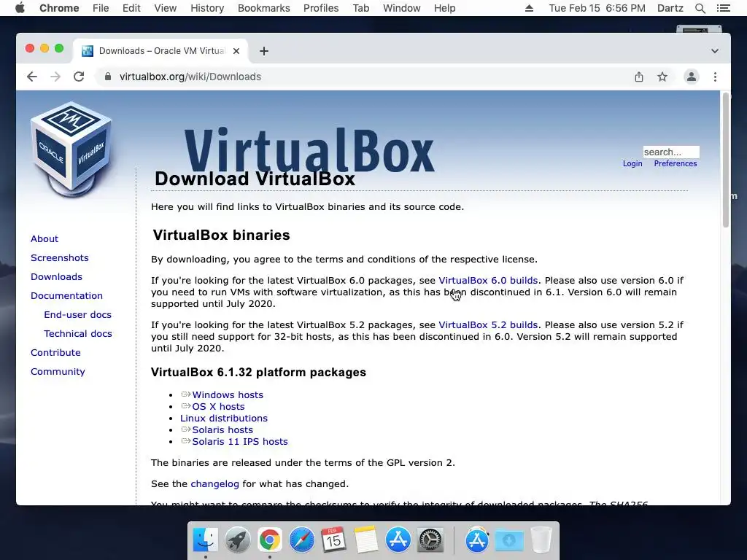Open the changelog link
Screen dimensions: 747x560
215,484
